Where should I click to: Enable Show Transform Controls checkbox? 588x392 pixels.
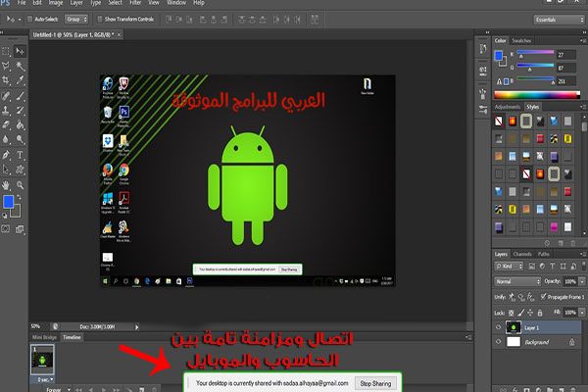(100, 20)
